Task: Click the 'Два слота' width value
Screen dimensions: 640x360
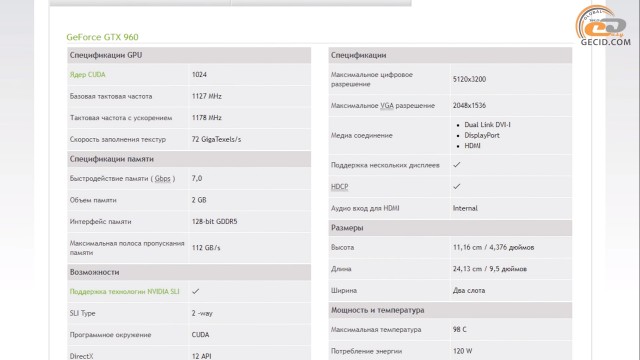Action: 469,291
